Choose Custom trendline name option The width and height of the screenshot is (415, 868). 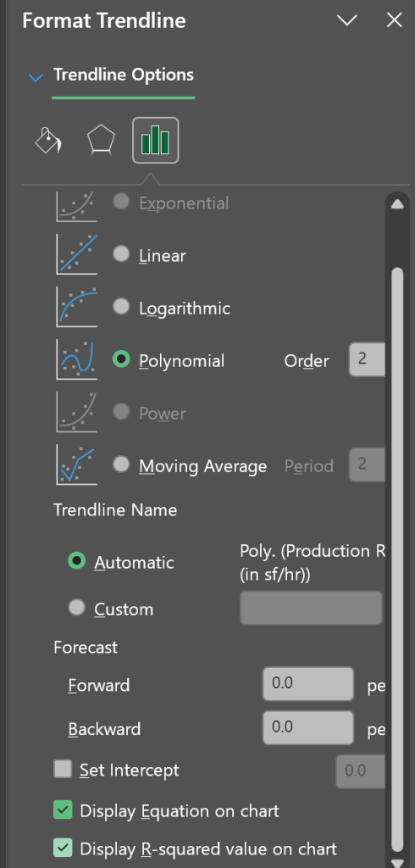coord(76,608)
